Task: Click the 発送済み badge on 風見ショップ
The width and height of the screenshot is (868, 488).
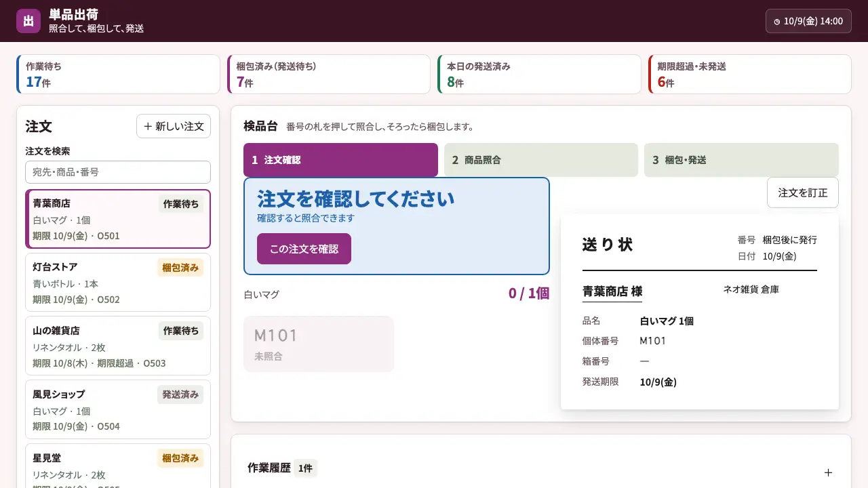Action: [180, 394]
